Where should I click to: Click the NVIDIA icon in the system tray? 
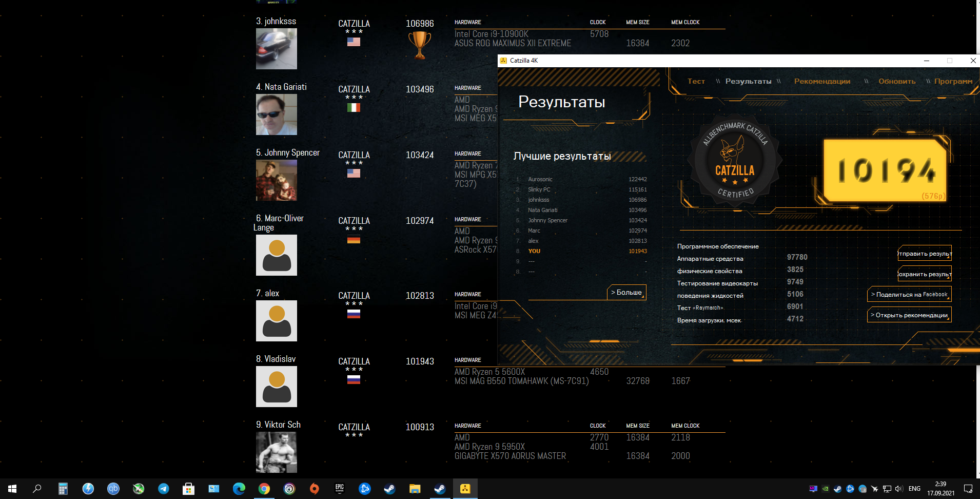pyautogui.click(x=825, y=489)
